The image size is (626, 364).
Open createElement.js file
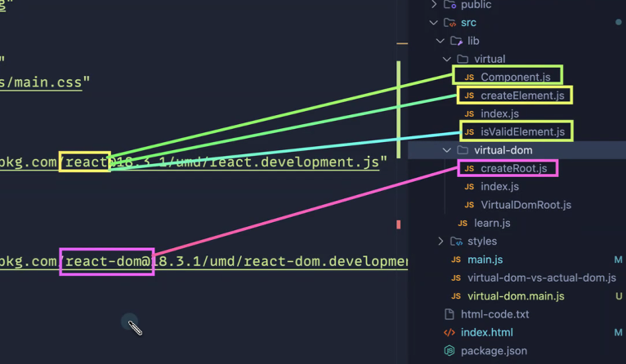(x=522, y=95)
